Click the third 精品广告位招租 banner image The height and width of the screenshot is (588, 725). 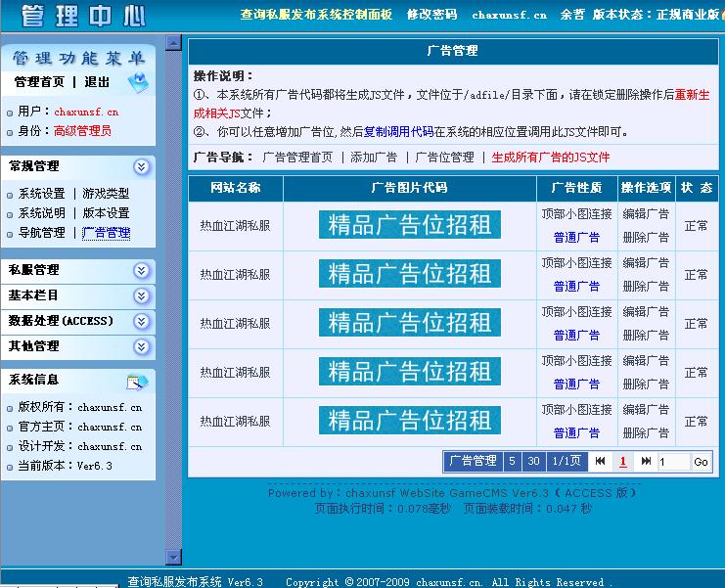pyautogui.click(x=409, y=323)
